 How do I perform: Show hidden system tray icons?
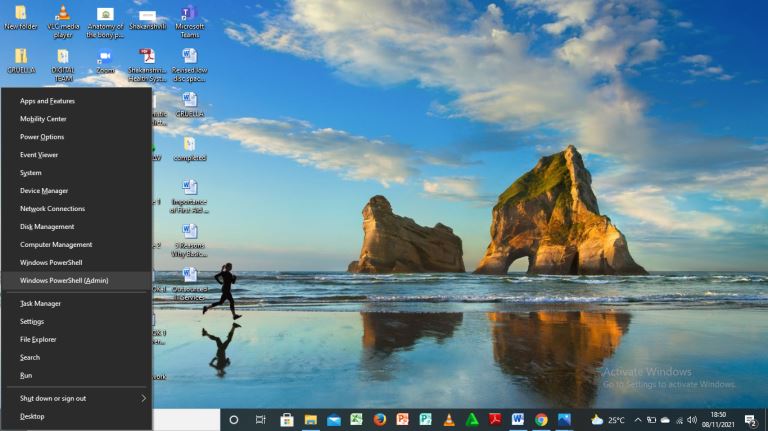coord(638,420)
